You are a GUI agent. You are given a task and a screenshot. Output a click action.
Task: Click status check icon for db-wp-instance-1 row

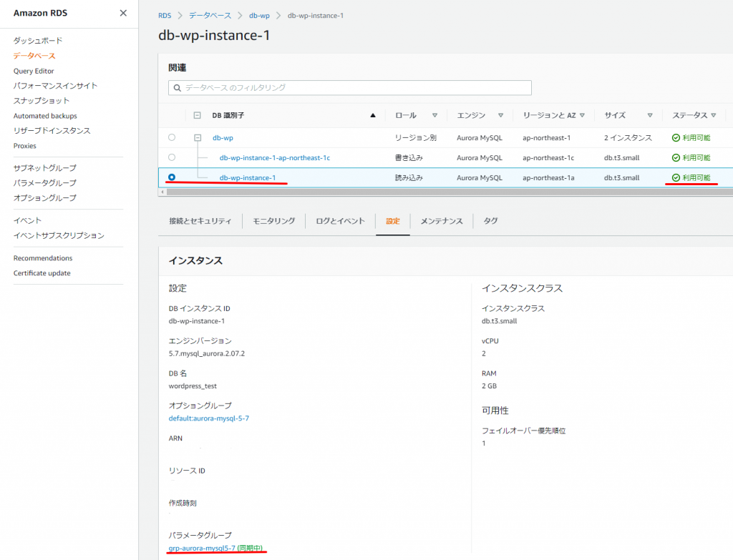[676, 177]
